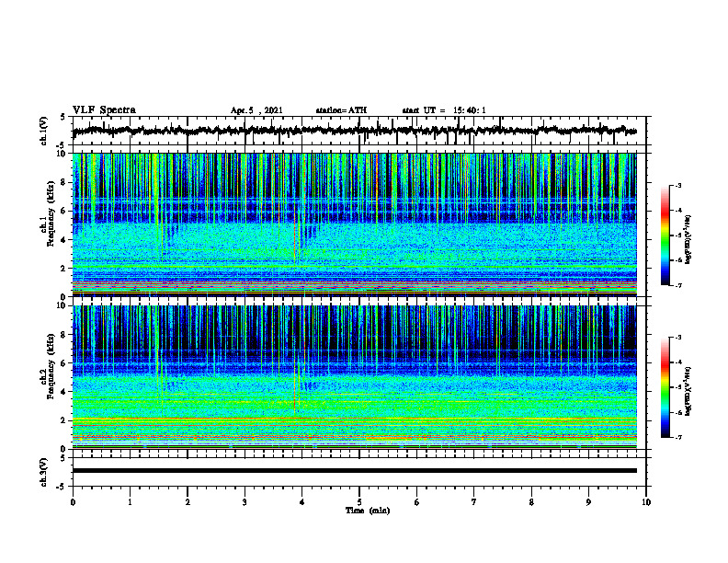Click the ch.1 spectrogram panel
Screen dimensions: 728x563
click(354, 224)
